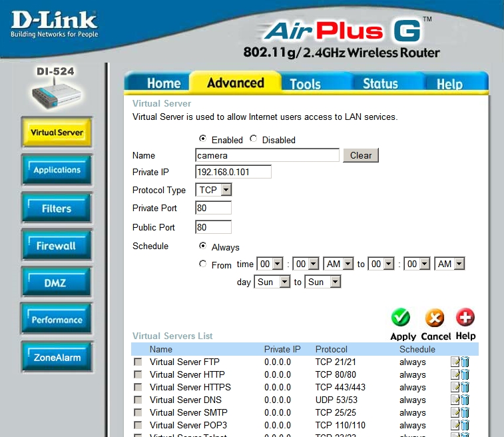Click the Private IP input field
Image resolution: width=504 pixels, height=437 pixels.
pyautogui.click(x=233, y=172)
